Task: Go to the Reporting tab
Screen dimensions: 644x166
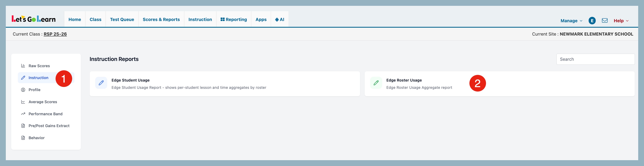Action: tap(233, 20)
